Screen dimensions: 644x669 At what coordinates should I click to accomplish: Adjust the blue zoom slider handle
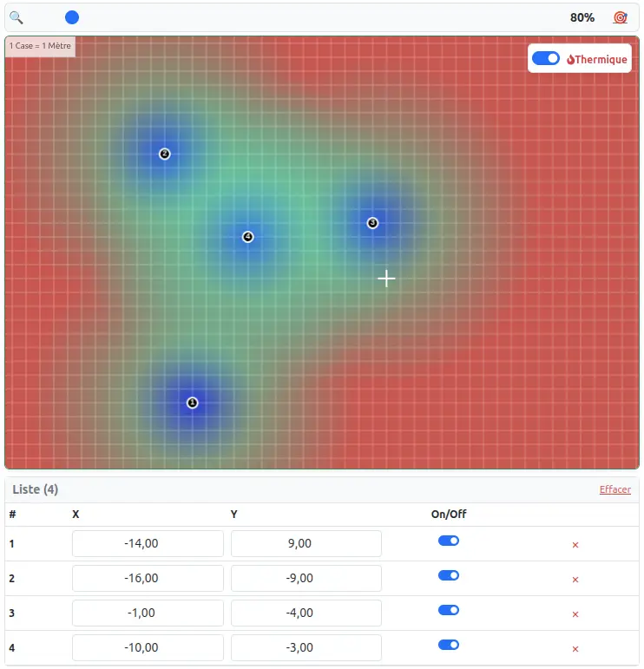[x=72, y=17]
